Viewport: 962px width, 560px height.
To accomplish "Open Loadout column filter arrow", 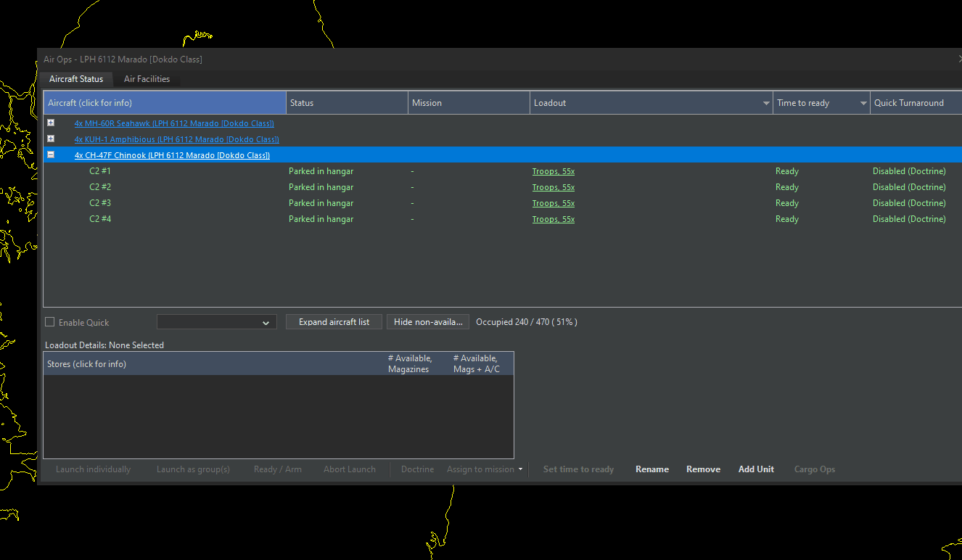I will point(766,104).
